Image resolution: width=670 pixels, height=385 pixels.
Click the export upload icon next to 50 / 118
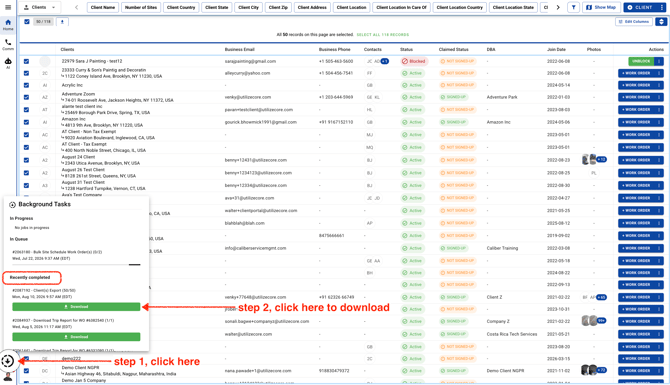[x=62, y=22]
